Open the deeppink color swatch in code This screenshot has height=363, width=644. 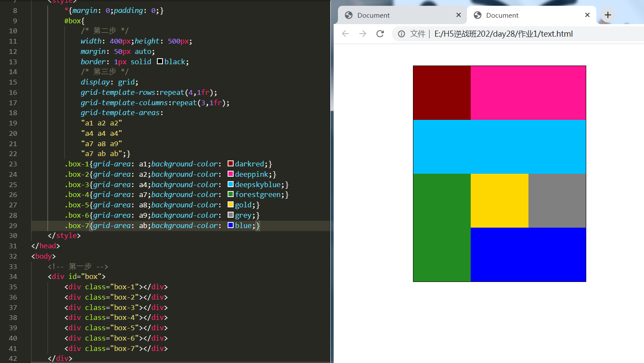click(x=231, y=174)
